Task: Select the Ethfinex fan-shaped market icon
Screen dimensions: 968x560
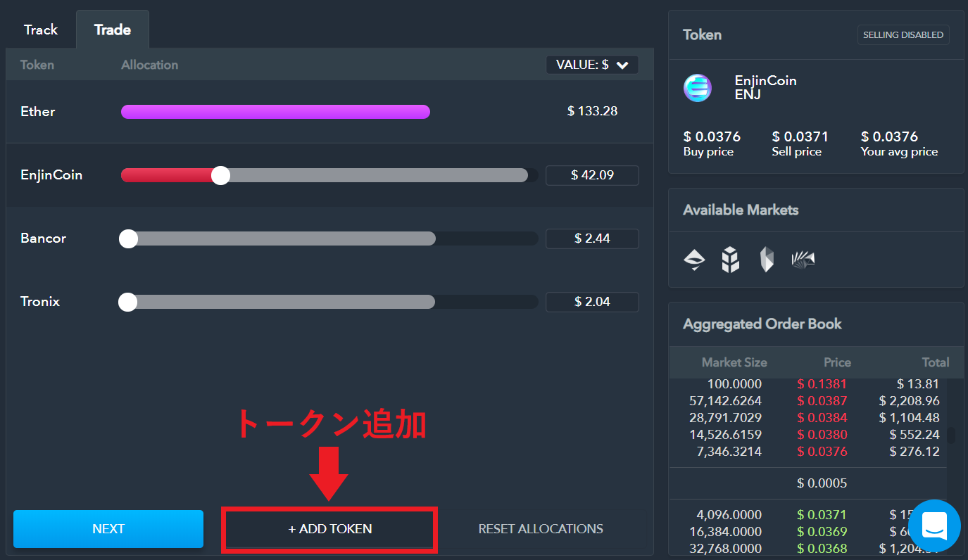Action: pos(803,260)
